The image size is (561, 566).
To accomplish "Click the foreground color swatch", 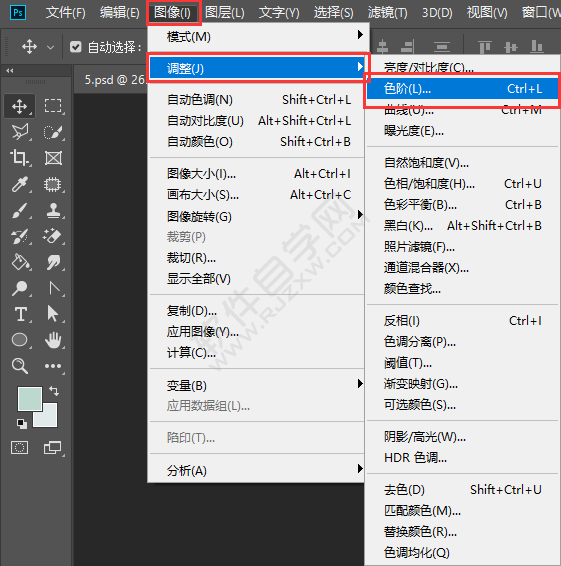I will pos(30,399).
